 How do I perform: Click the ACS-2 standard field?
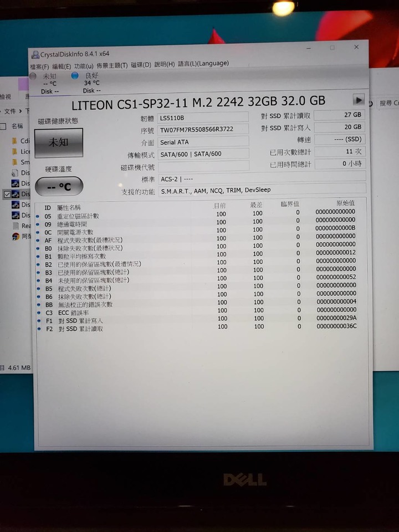262,178
